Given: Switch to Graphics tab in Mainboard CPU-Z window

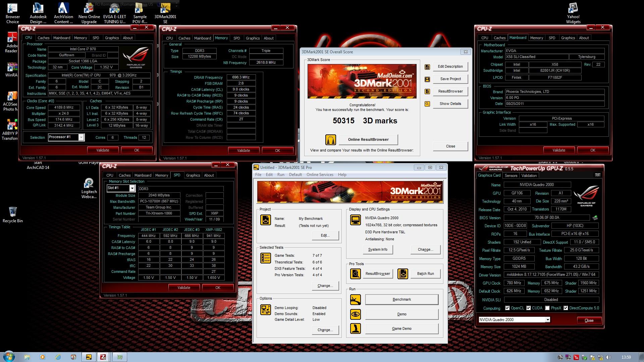Looking at the screenshot, I should [568, 38].
